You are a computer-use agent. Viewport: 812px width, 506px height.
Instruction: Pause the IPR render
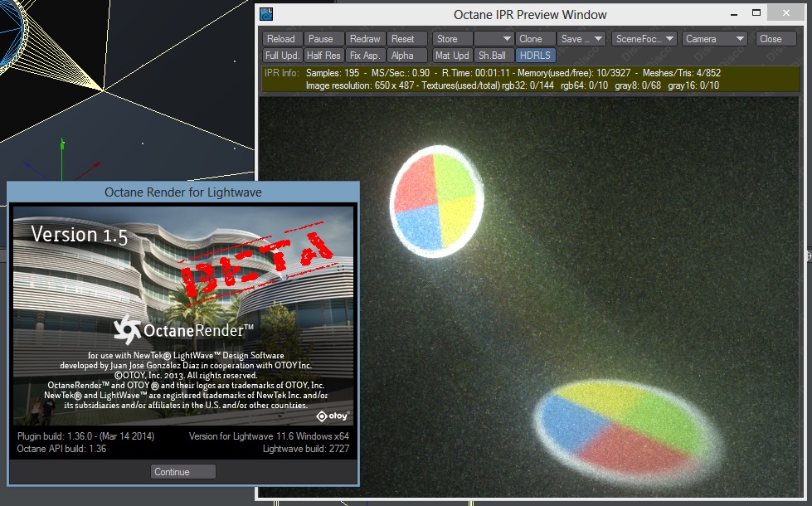323,39
